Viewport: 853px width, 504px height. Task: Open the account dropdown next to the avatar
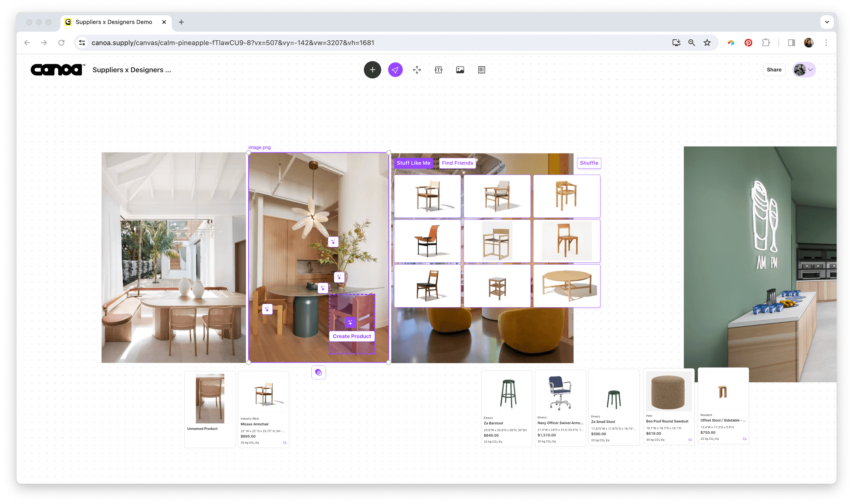pyautogui.click(x=811, y=70)
